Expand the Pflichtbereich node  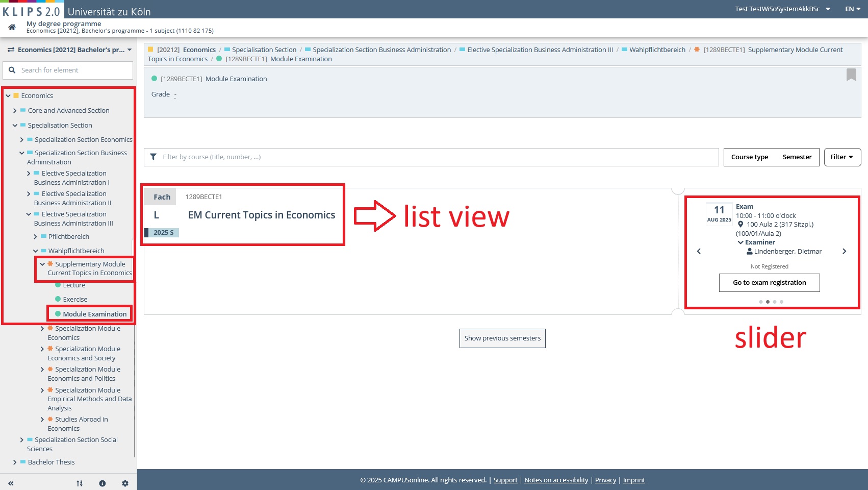(36, 237)
